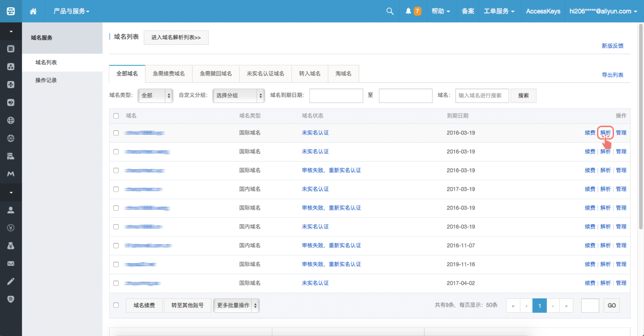This screenshot has width=644, height=336.
Task: Check the first domain row checkbox
Action: pyautogui.click(x=116, y=133)
